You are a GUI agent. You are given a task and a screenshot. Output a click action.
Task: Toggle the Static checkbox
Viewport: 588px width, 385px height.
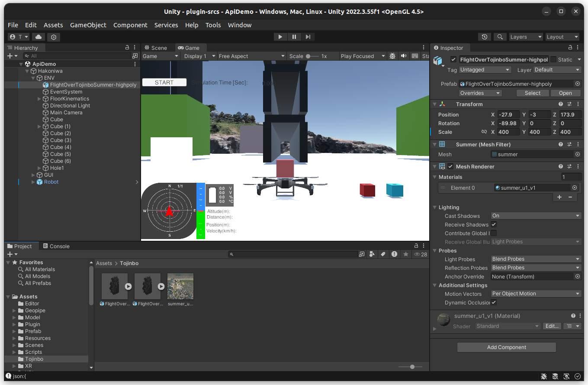(553, 59)
